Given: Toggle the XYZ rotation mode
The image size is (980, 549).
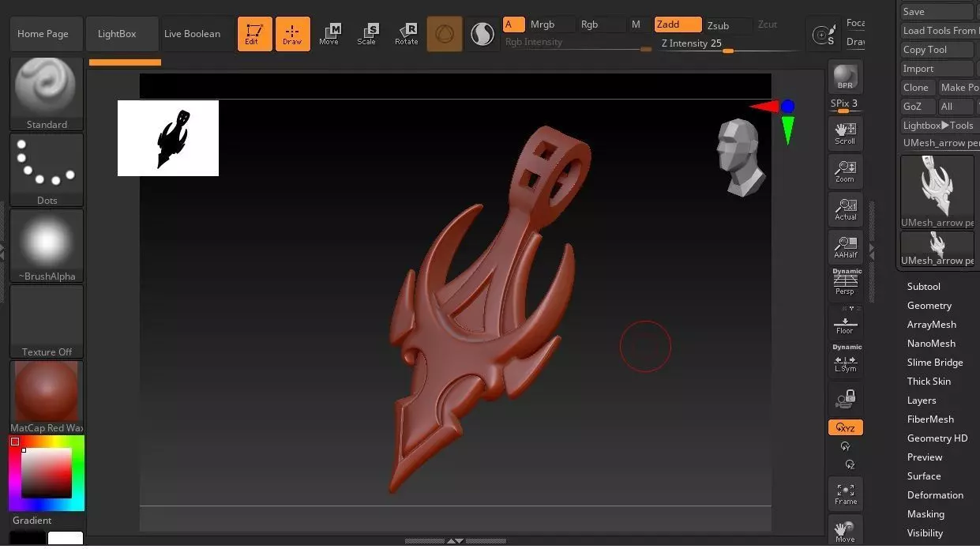Looking at the screenshot, I should [845, 427].
